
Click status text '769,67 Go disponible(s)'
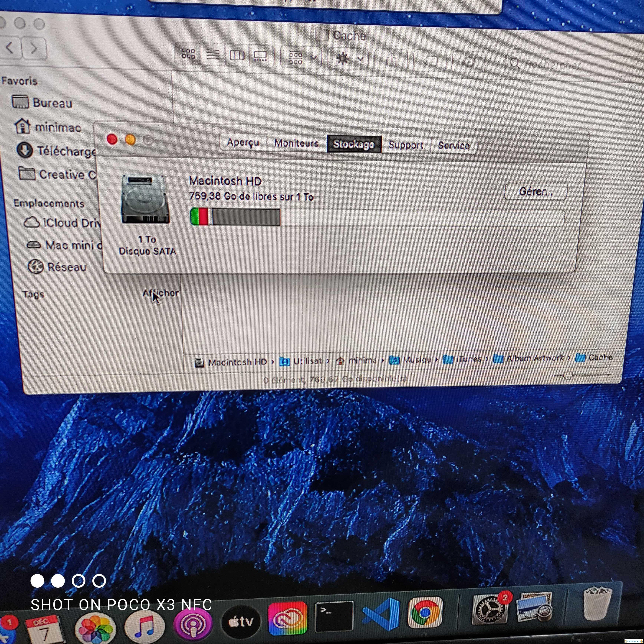(x=358, y=379)
